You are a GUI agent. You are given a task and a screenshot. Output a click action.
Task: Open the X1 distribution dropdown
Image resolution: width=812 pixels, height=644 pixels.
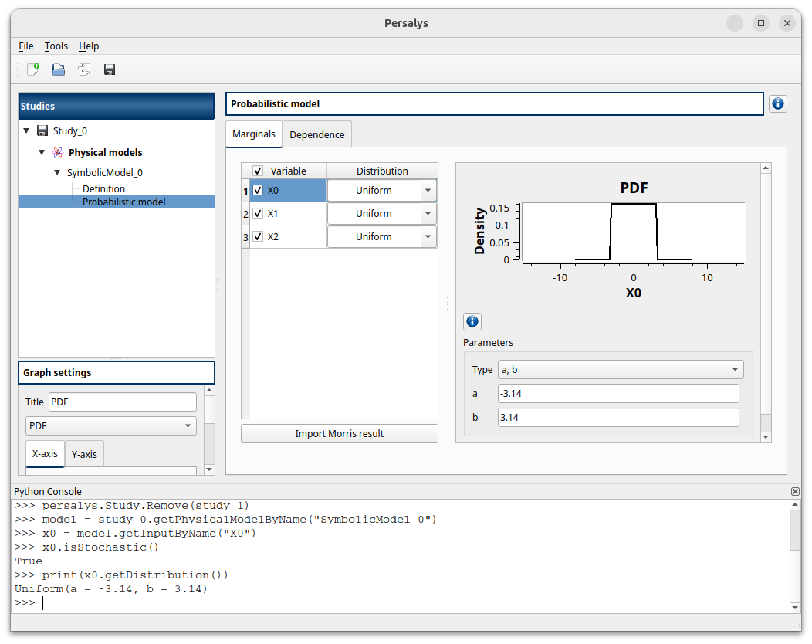tap(428, 214)
